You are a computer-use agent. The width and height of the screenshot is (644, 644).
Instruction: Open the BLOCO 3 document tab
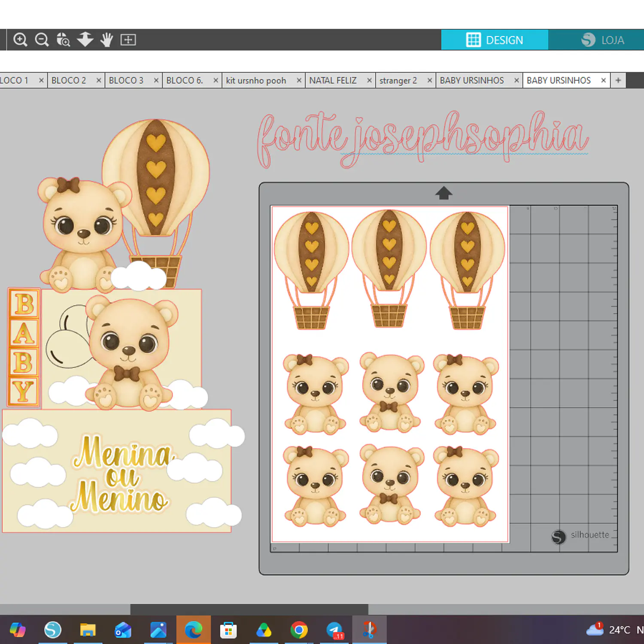pyautogui.click(x=126, y=80)
